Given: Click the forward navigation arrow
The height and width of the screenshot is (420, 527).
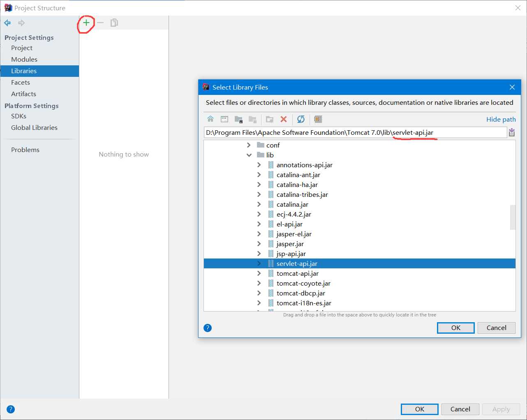Looking at the screenshot, I should 21,23.
